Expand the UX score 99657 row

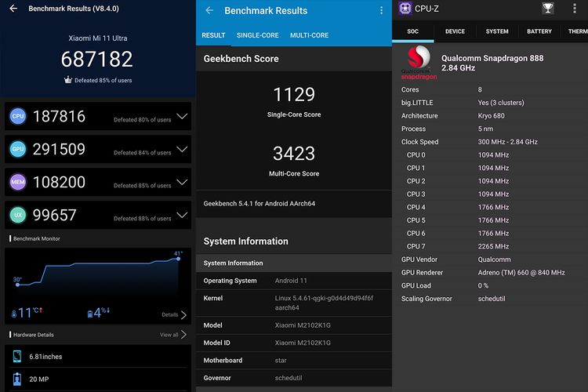(182, 215)
